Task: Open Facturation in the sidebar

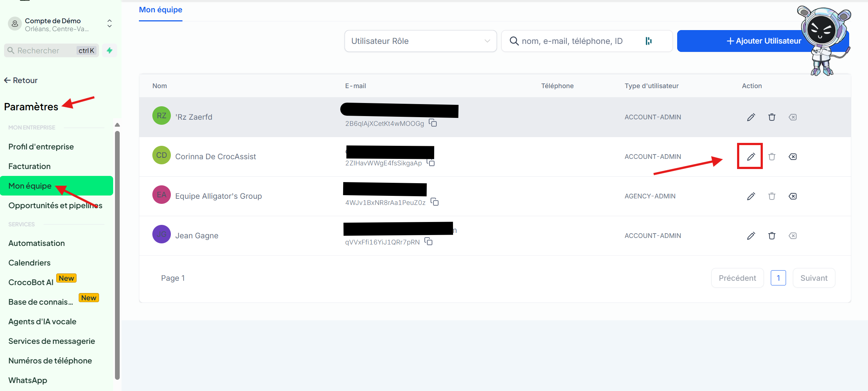Action: click(x=29, y=166)
